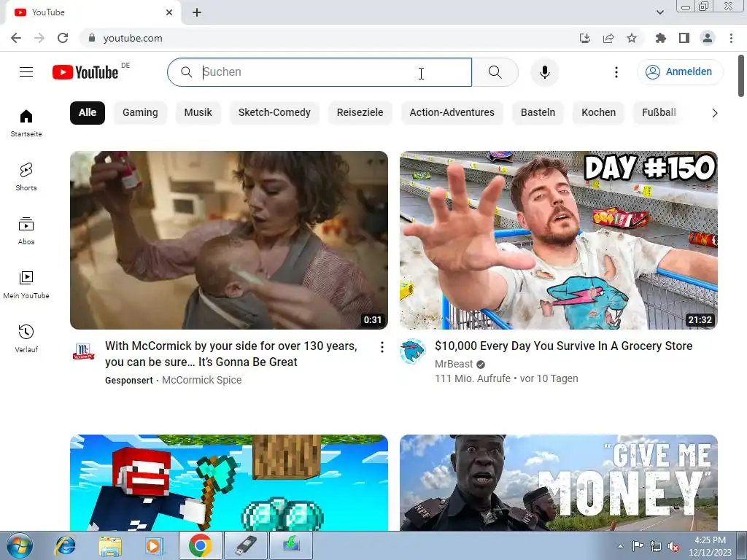Launch Internet Explorer from the taskbar
747x560 pixels.
pos(65,545)
